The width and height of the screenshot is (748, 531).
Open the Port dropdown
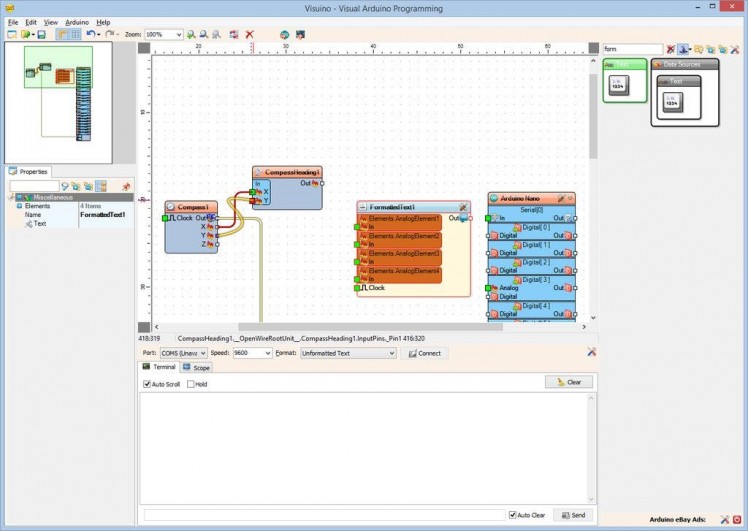point(183,353)
